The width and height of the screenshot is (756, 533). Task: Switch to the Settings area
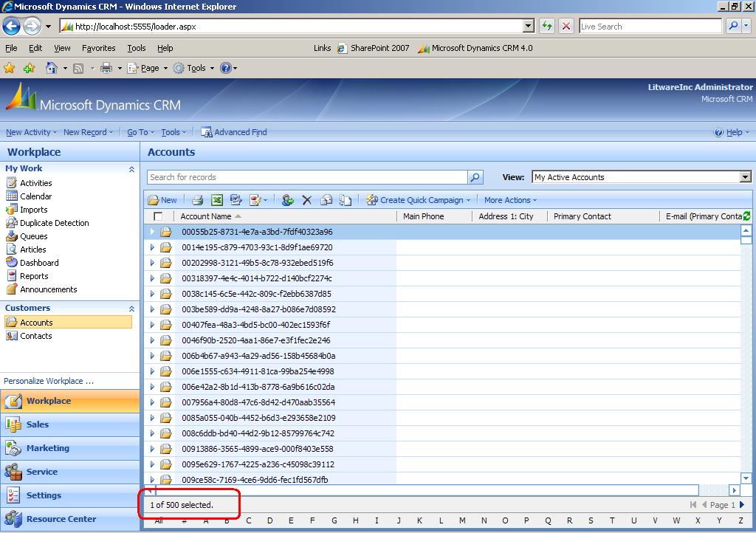[x=70, y=495]
